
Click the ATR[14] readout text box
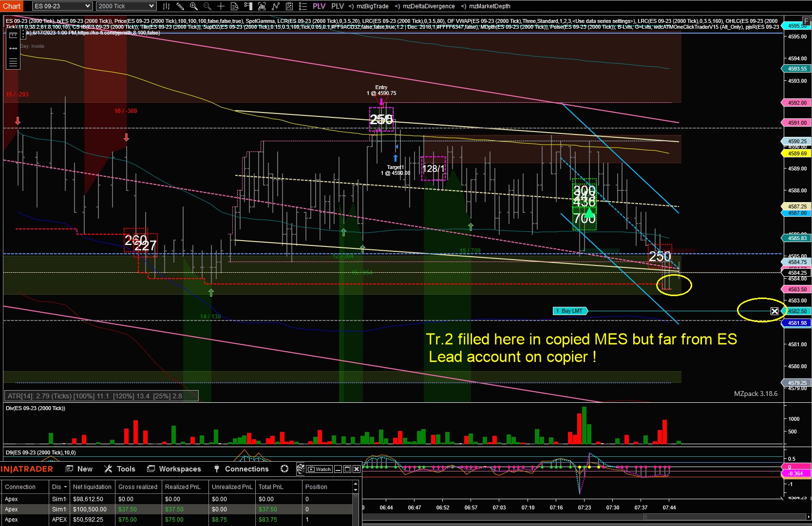pos(101,396)
